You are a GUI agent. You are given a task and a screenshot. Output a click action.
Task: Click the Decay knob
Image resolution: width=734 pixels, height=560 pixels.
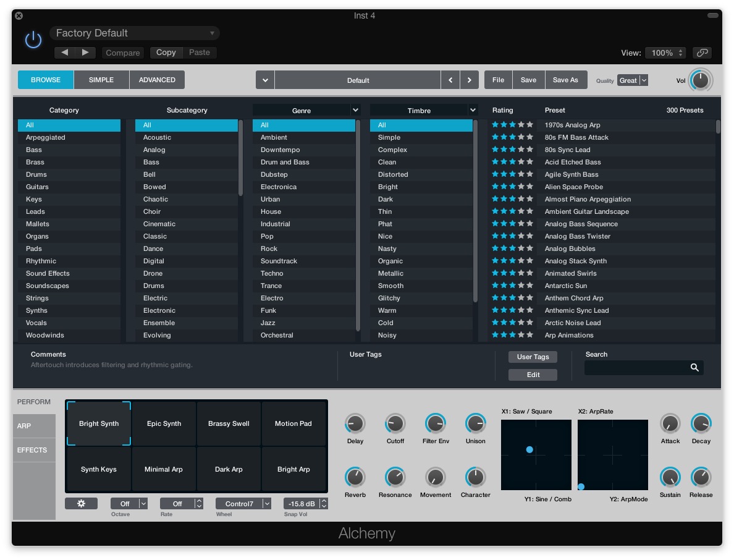click(x=701, y=424)
